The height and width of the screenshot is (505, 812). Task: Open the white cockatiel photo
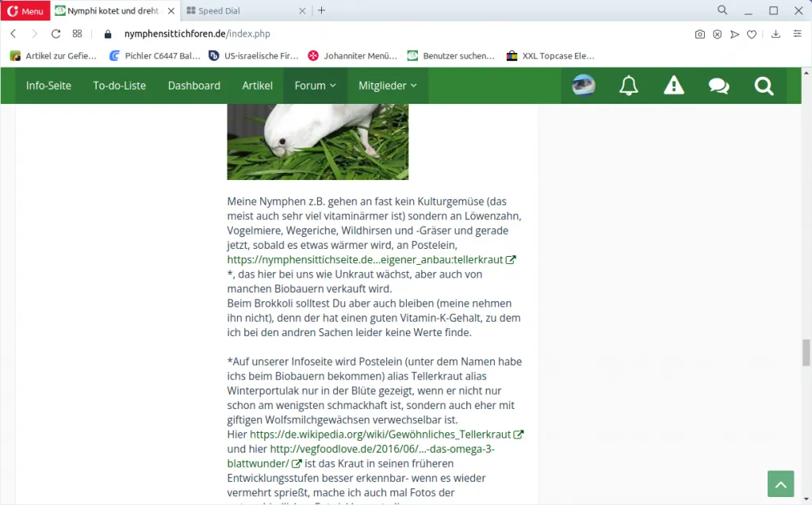coord(318,141)
